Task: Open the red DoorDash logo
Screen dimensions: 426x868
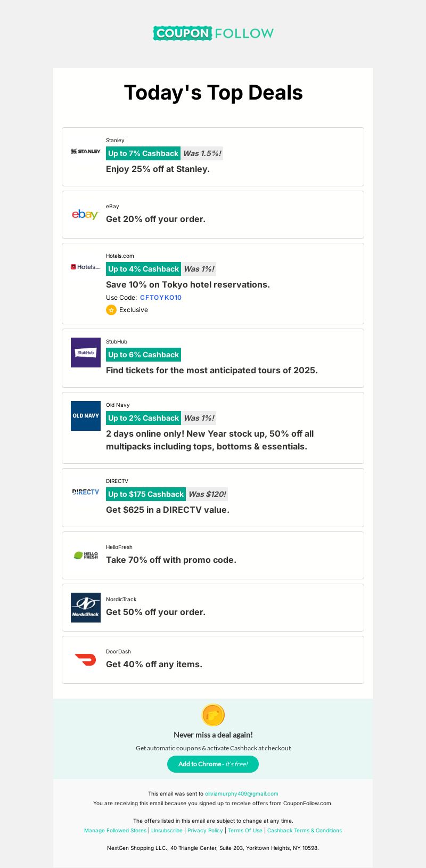Action: 85,660
